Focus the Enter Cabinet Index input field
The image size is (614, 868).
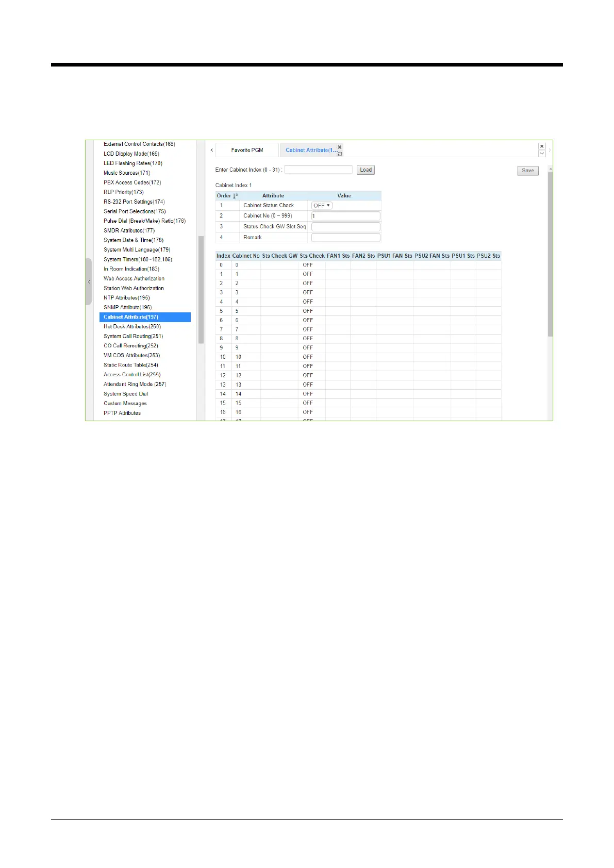point(318,170)
